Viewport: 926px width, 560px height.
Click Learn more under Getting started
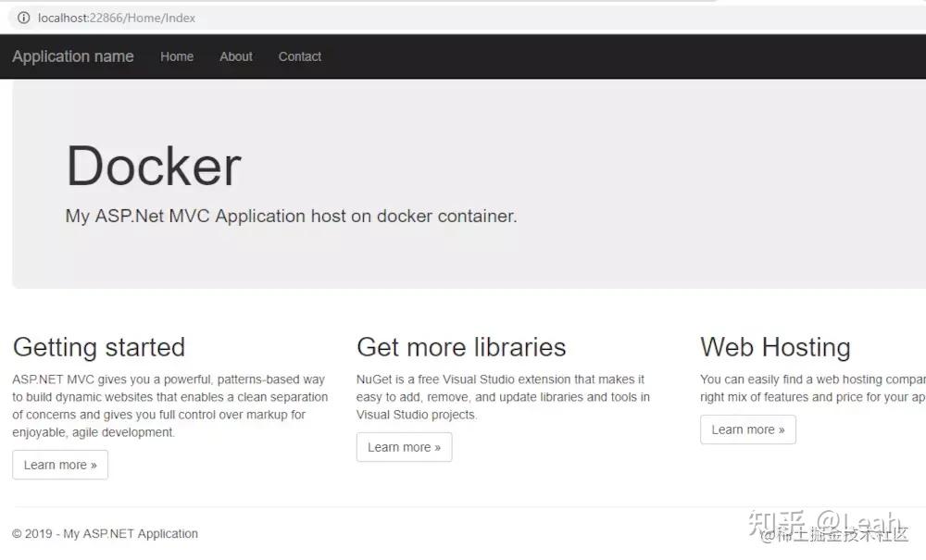click(59, 465)
